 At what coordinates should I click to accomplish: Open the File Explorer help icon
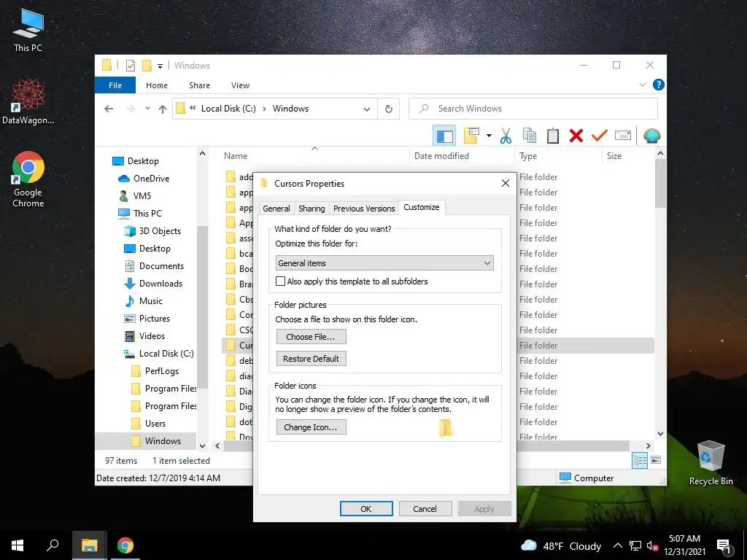[x=659, y=85]
